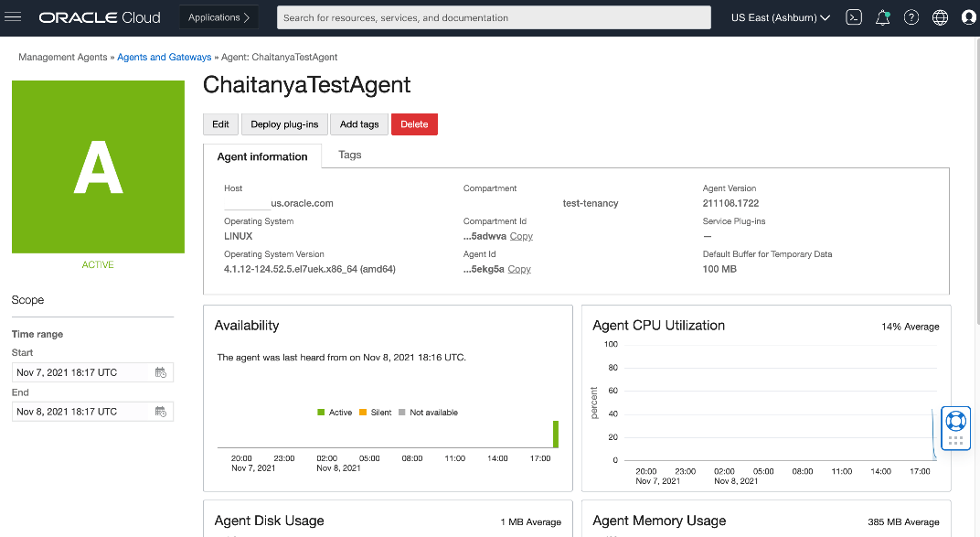The image size is (980, 537).
Task: Click the ChaitanyaTestAgent page heading
Action: point(307,84)
